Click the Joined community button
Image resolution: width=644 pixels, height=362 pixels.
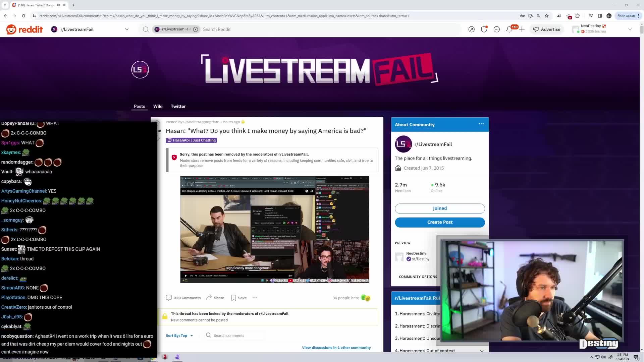(440, 208)
